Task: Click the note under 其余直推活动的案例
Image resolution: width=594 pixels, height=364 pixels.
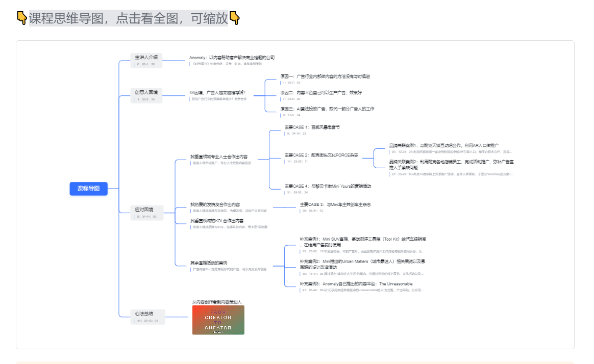Action: (x=230, y=269)
